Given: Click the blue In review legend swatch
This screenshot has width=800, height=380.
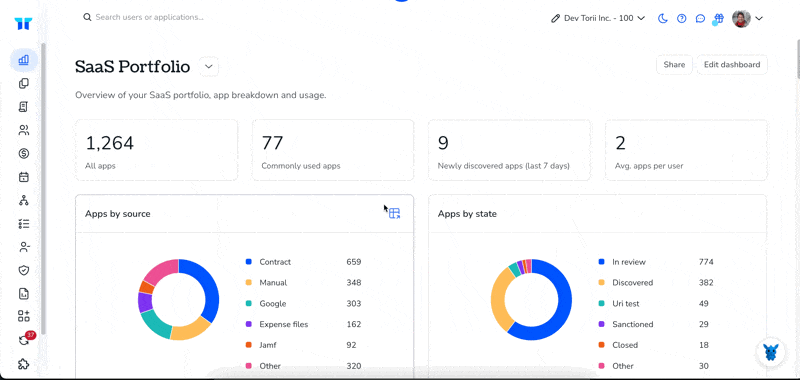Looking at the screenshot, I should point(602,262).
